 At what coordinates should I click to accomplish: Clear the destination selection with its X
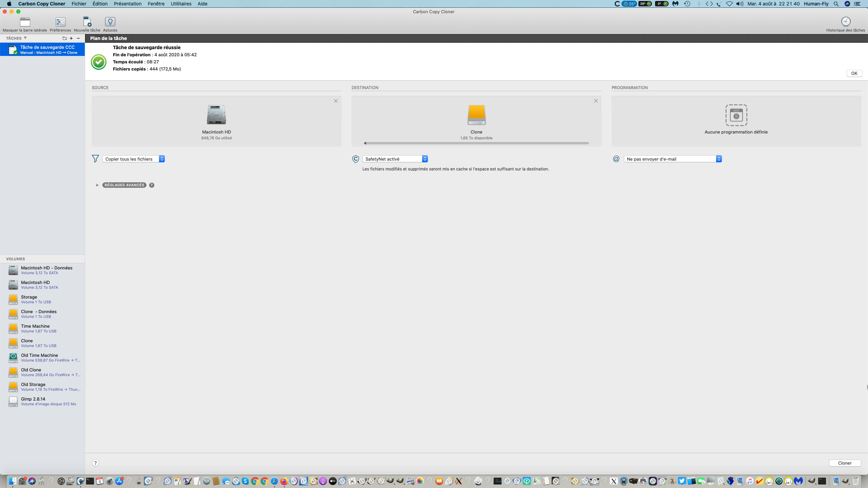pos(596,101)
